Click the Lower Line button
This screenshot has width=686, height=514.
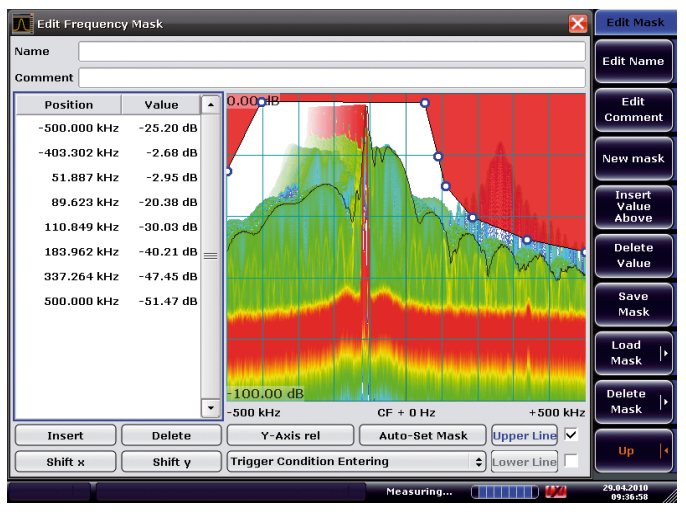(525, 462)
